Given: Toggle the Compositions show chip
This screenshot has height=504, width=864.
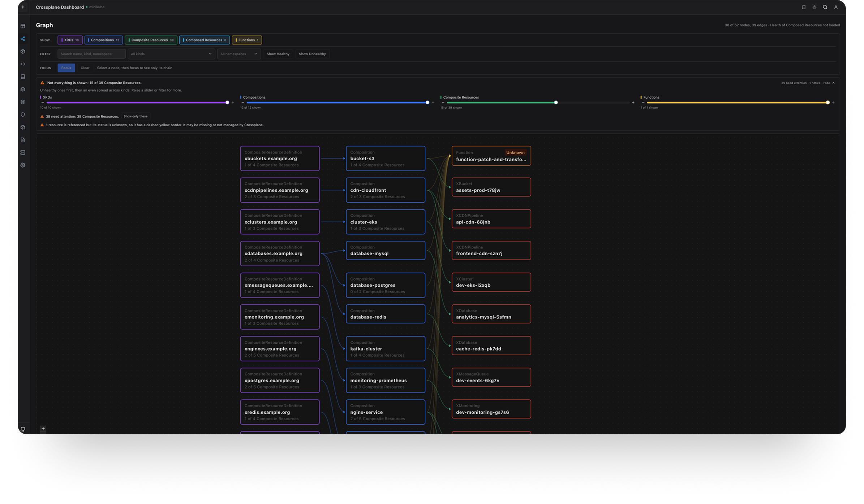Looking at the screenshot, I should pos(104,40).
